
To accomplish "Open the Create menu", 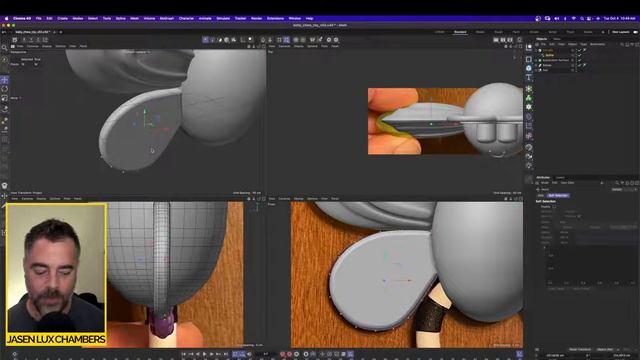I will tap(62, 18).
